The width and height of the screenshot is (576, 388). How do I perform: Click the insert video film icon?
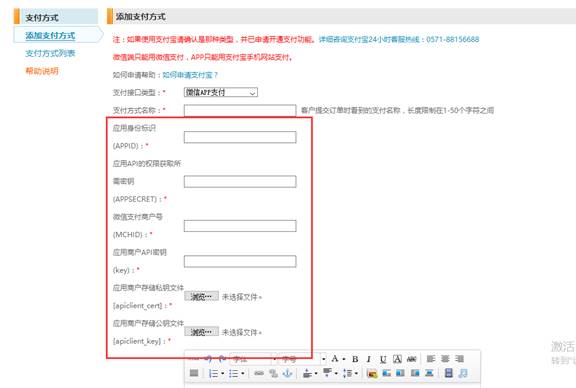449,373
